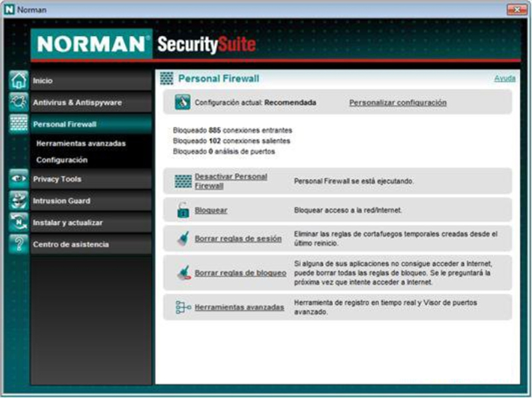Click the Norman N icon in title bar
Image resolution: width=532 pixels, height=398 pixels.
pos(9,9)
